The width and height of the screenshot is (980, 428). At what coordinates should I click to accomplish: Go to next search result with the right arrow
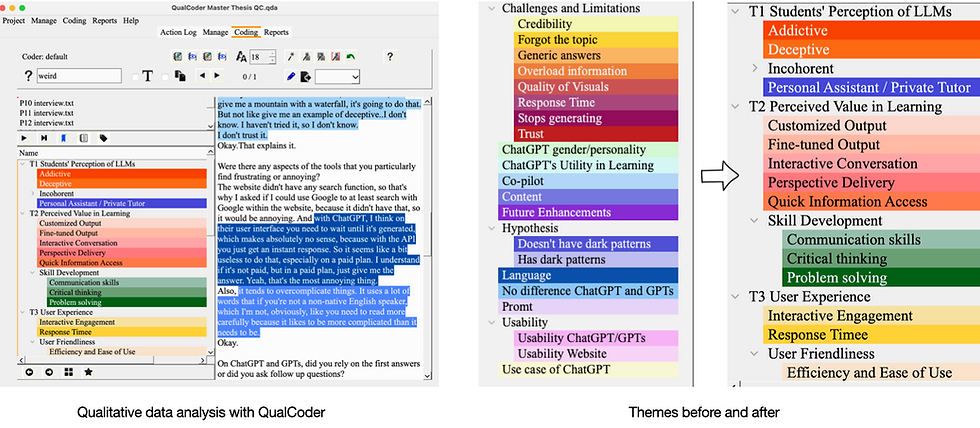(x=217, y=76)
